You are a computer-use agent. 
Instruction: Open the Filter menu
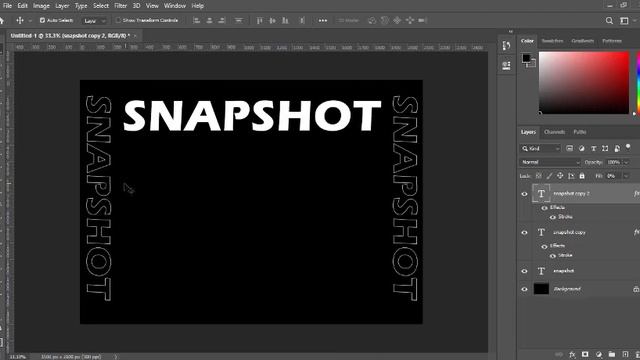(120, 6)
